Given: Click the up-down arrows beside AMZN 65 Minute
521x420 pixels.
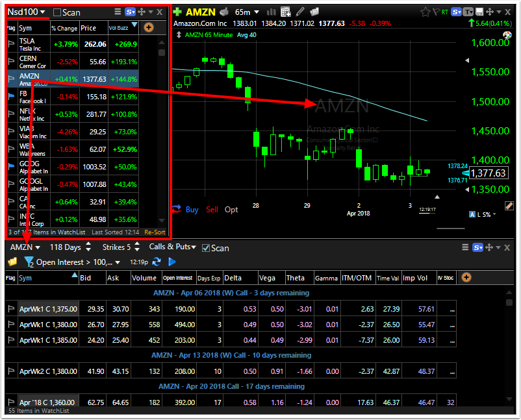Looking at the screenshot, I should coord(179,35).
